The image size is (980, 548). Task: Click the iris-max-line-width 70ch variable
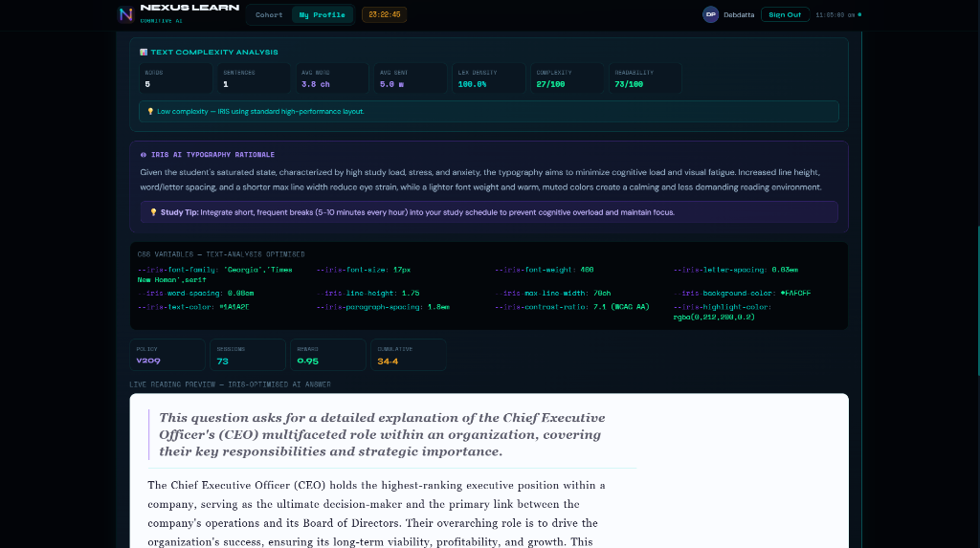pyautogui.click(x=552, y=293)
